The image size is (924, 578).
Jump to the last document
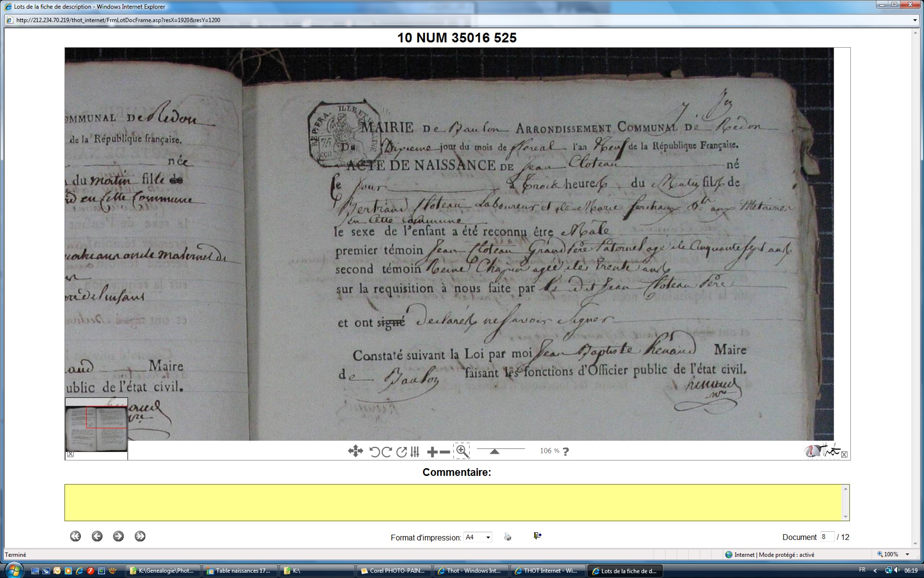tap(140, 536)
